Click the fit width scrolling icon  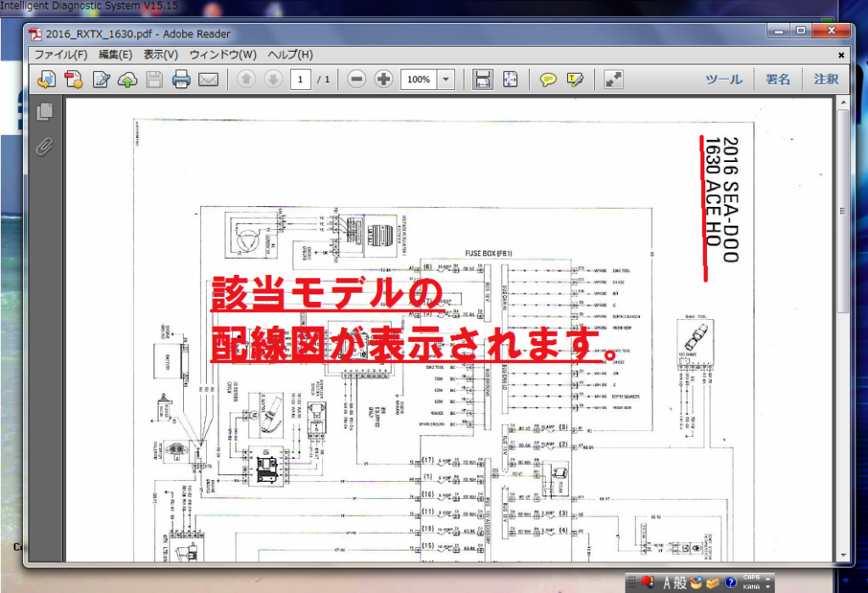pos(482,79)
